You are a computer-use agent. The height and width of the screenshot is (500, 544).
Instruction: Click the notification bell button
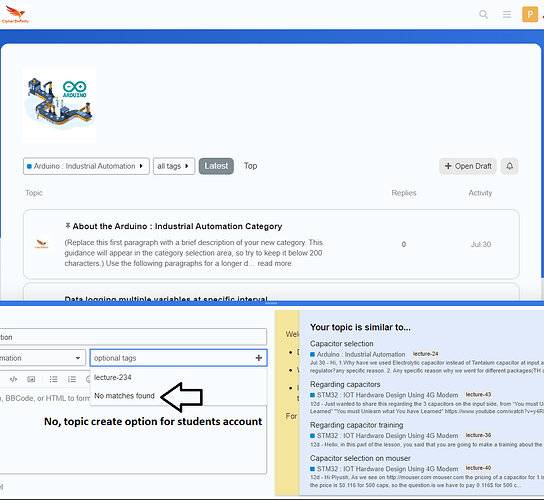[509, 166]
